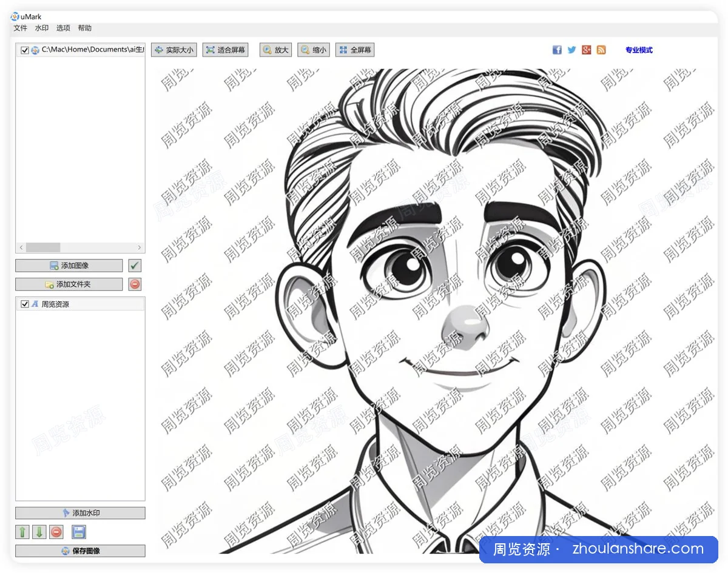Image resolution: width=728 pixels, height=573 pixels.
Task: Click the 实际大小 actual-size toolbar button
Action: pos(174,50)
